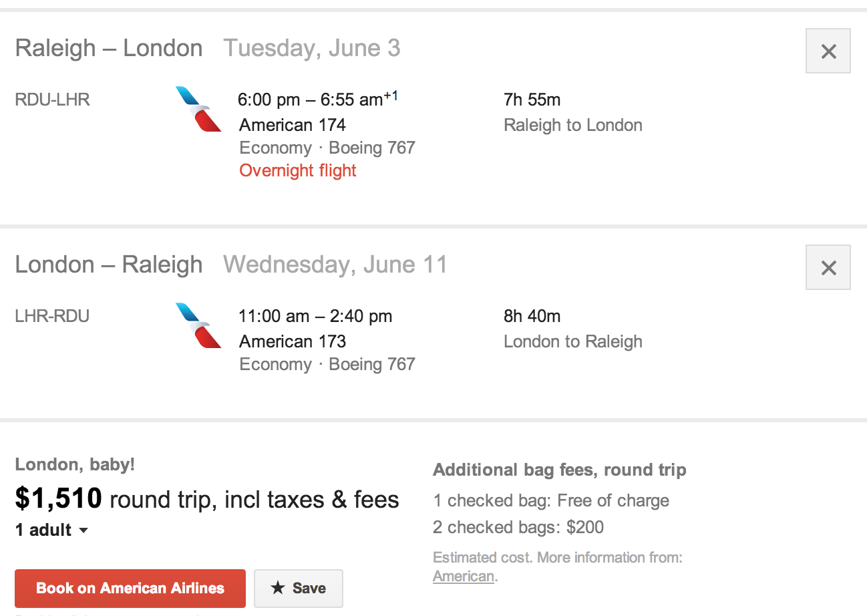Select the American 174 flight number

click(x=293, y=125)
